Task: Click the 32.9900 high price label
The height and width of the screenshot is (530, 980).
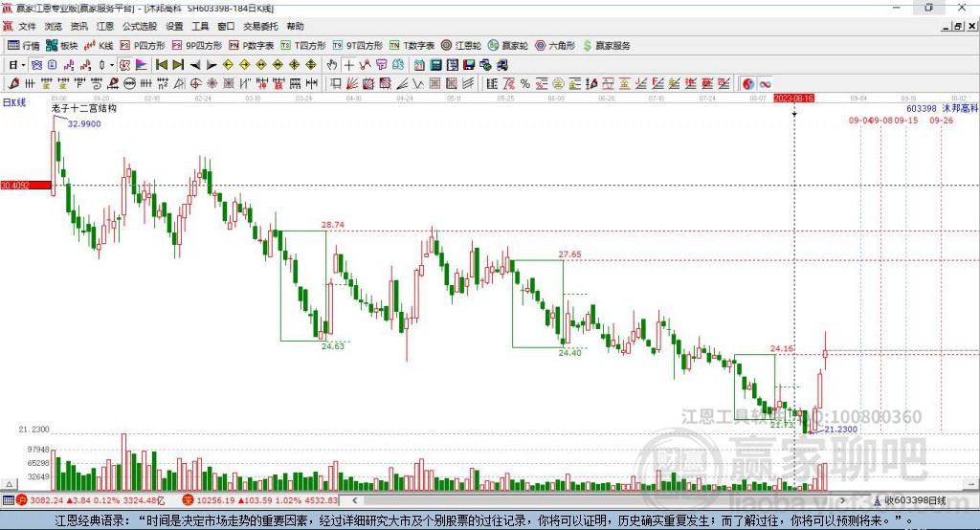Action: tap(84, 123)
